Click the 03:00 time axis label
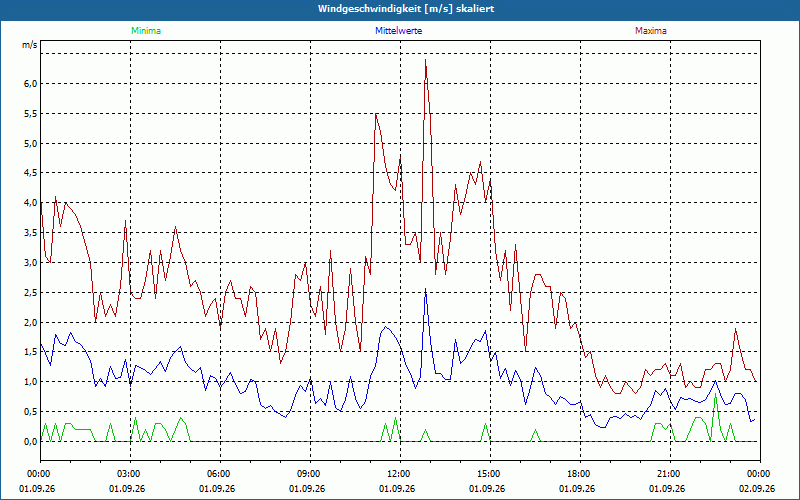Viewport: 800px width, 500px height. coord(130,474)
